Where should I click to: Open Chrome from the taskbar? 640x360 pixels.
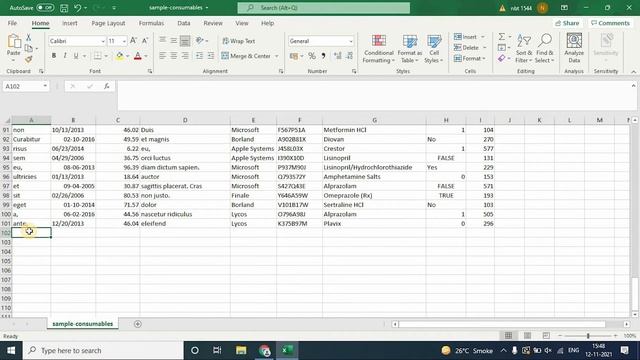264,350
